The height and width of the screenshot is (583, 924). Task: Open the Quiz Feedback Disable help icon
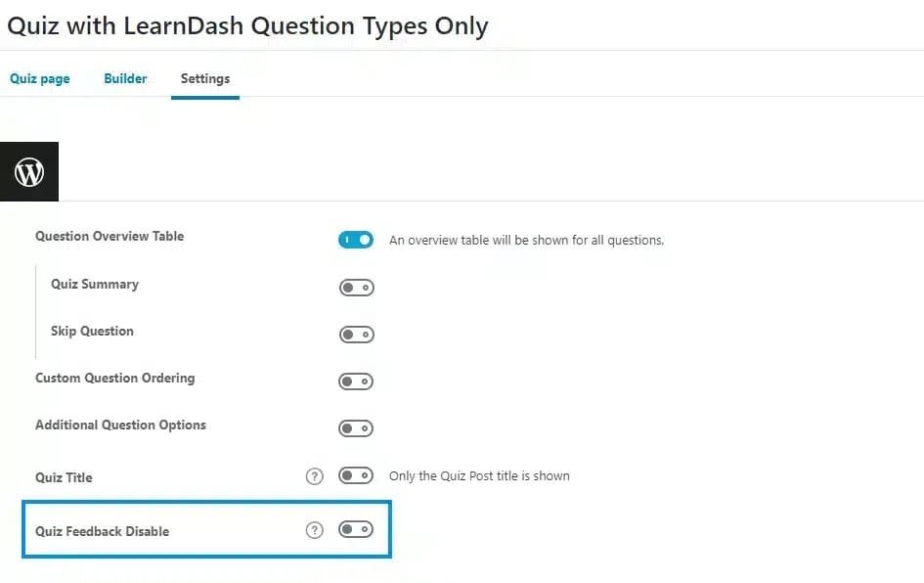tap(314, 530)
